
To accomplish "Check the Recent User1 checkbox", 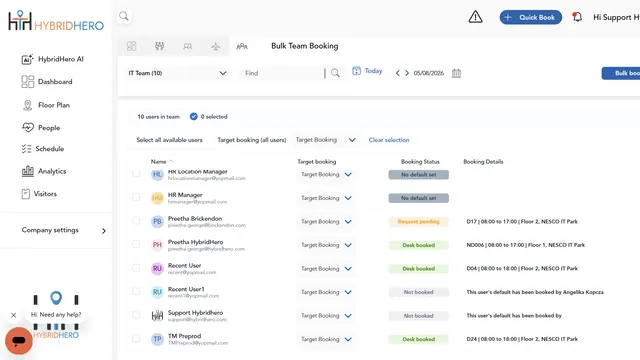I will click(136, 291).
